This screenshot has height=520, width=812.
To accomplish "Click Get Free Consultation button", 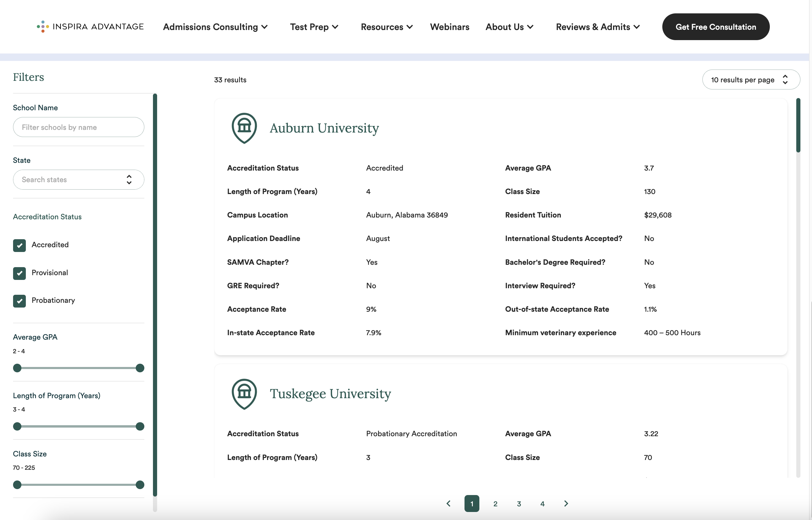I will (x=715, y=27).
